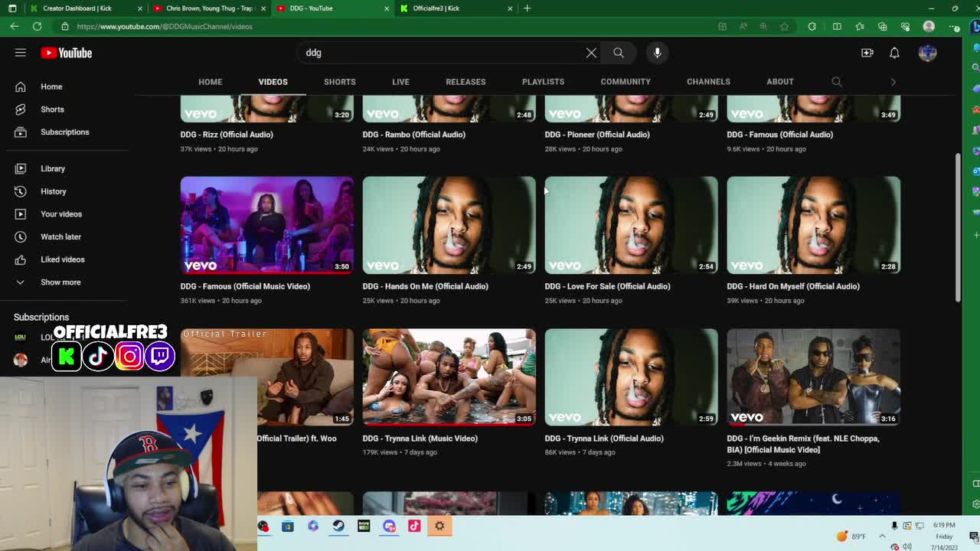Open the RELEASES channel tab
The height and width of the screenshot is (551, 980).
(465, 82)
